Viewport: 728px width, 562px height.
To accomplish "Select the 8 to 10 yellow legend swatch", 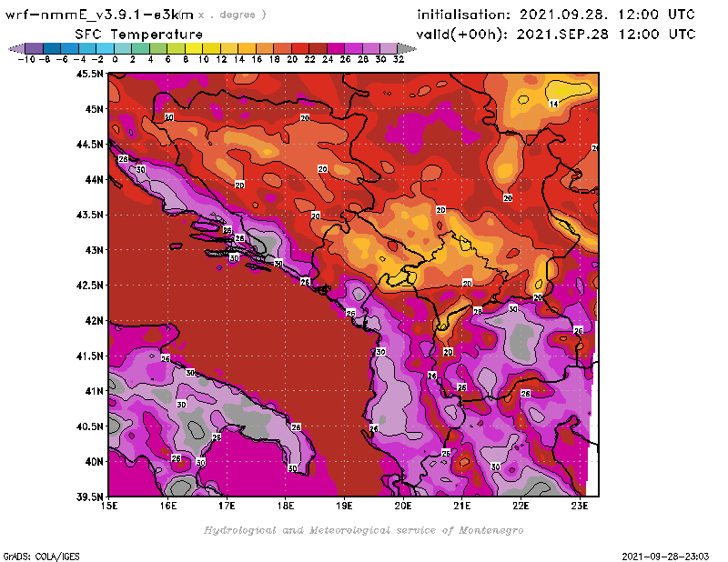I will tap(194, 48).
